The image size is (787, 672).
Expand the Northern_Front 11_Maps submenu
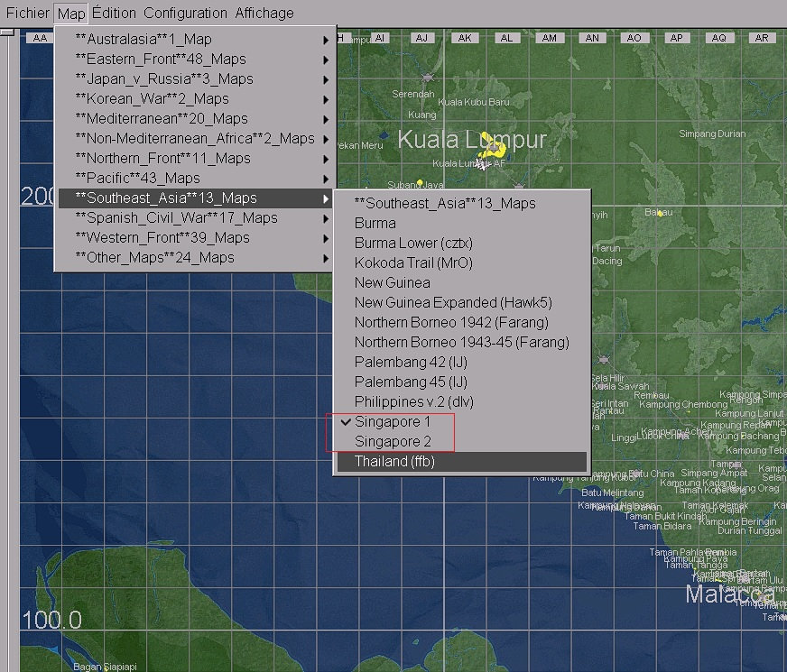[195, 159]
